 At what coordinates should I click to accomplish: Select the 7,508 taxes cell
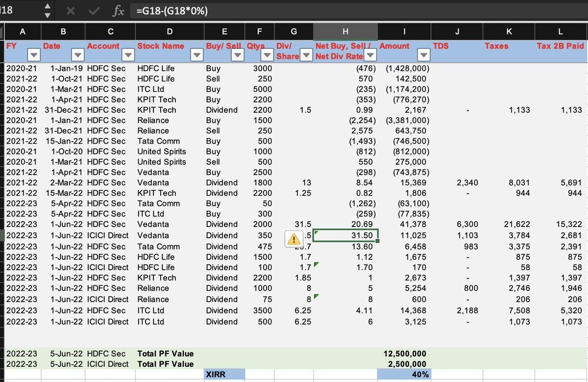(x=509, y=310)
